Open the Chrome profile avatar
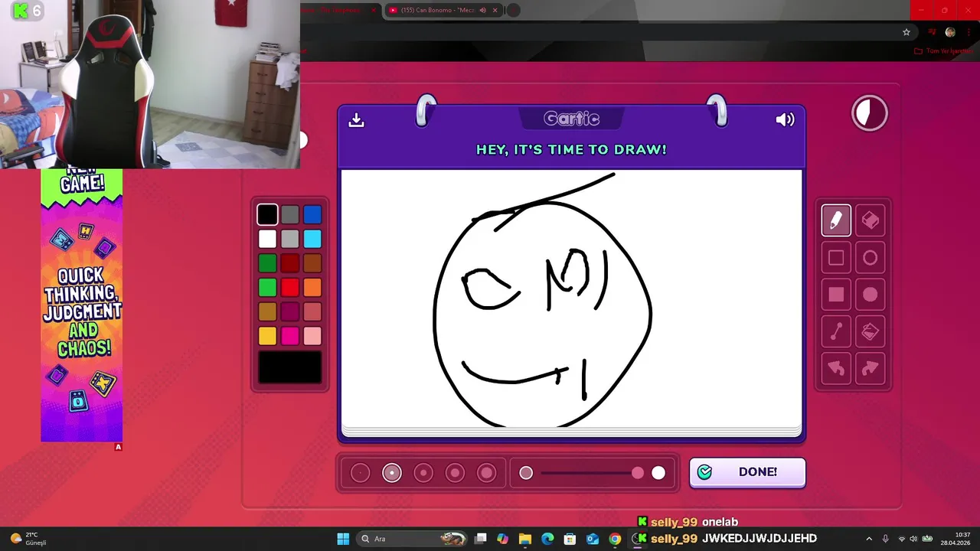This screenshot has height=551, width=980. click(950, 32)
